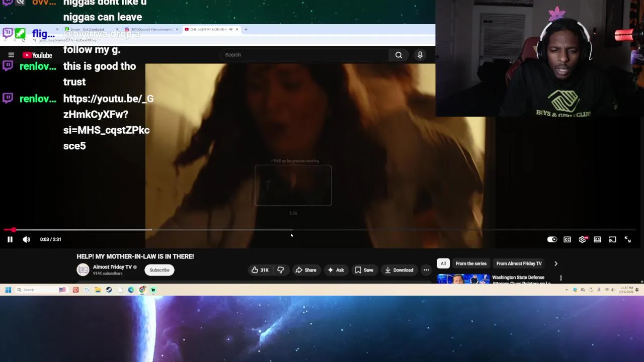Subscribe to Almost Friday TV
Viewport: 644px width, 362px height.
click(159, 270)
